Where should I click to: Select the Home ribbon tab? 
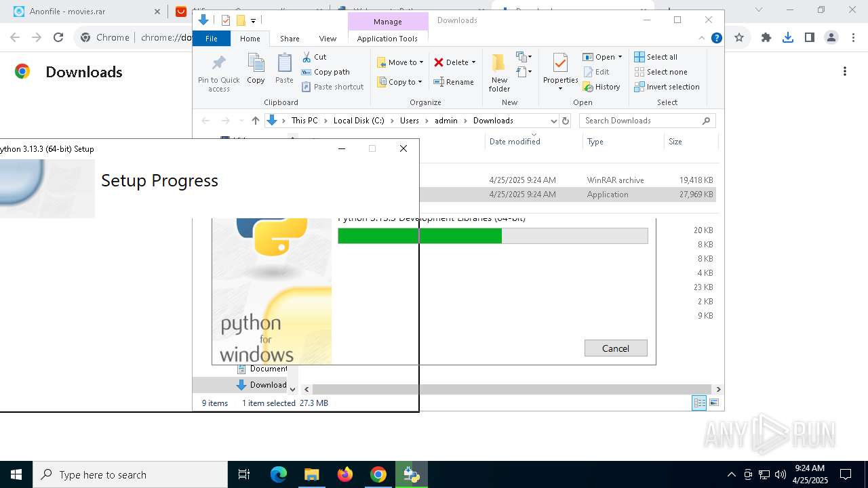click(x=250, y=39)
